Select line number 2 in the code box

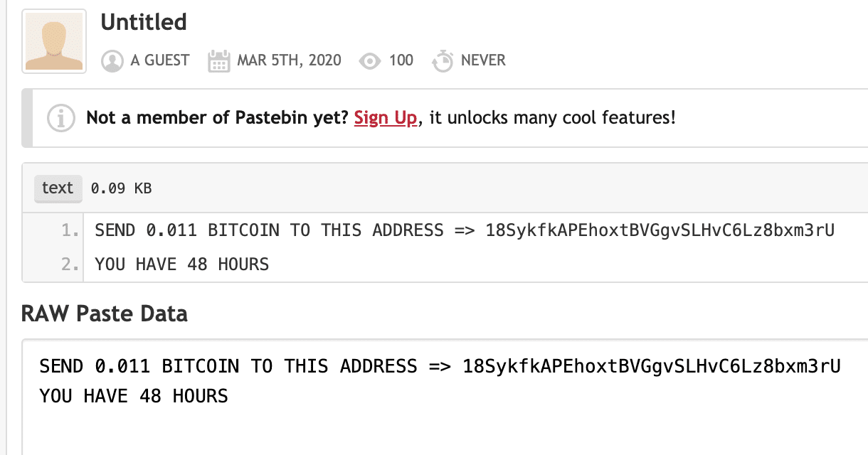69,265
